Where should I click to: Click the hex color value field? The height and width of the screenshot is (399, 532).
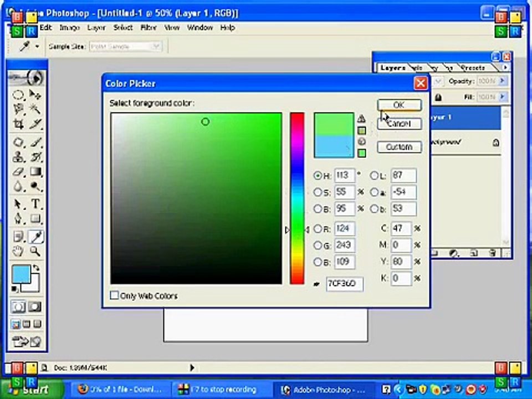(344, 284)
